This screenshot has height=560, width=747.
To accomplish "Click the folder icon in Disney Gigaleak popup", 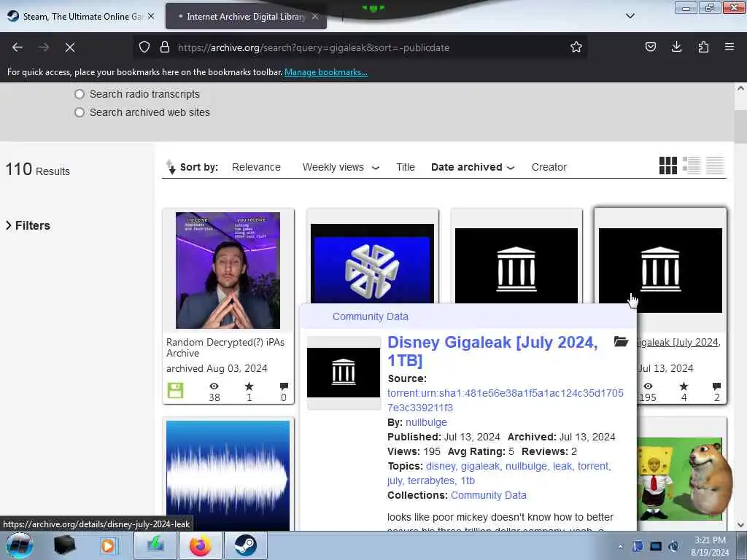I will (621, 341).
